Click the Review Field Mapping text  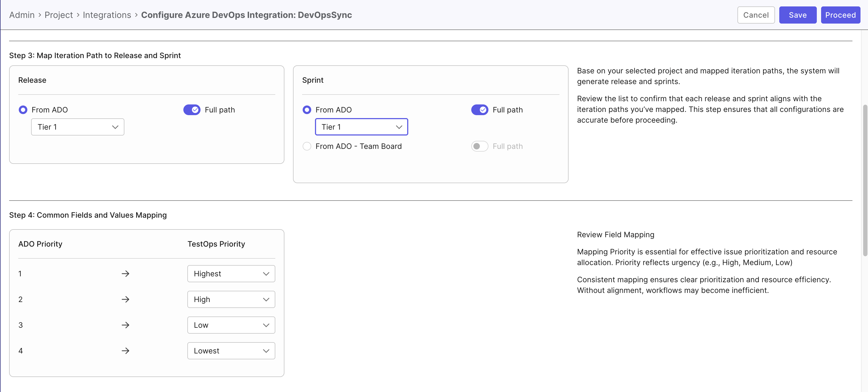(x=615, y=235)
